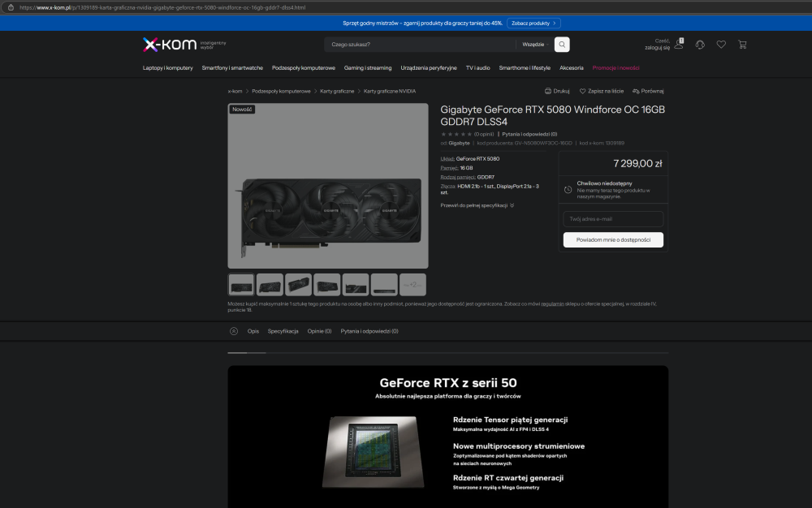The height and width of the screenshot is (508, 812).
Task: Expand Przewiń do pełnej specyfikacji
Action: (477, 205)
